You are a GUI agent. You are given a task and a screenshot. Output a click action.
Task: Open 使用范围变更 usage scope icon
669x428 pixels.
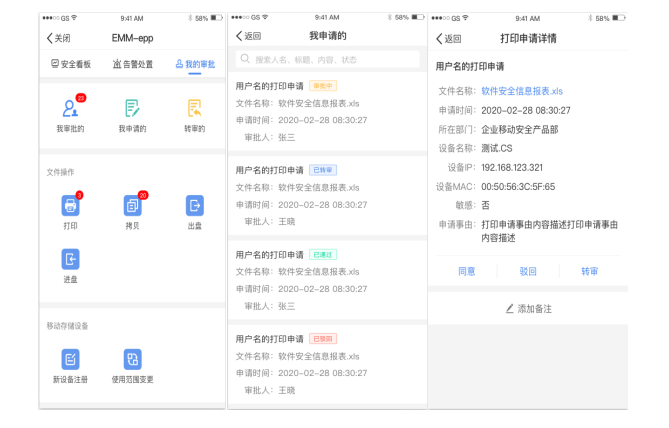[x=132, y=360]
